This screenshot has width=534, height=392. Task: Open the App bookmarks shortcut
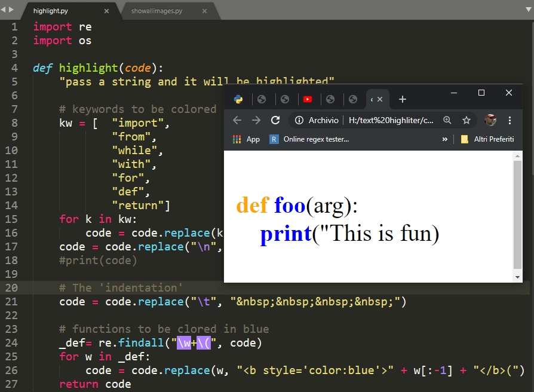click(246, 139)
